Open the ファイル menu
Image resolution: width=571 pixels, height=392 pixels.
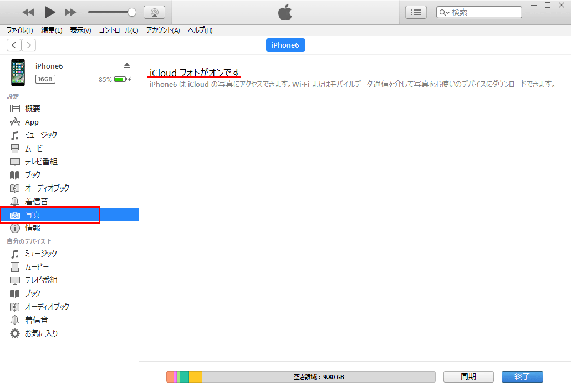point(19,30)
